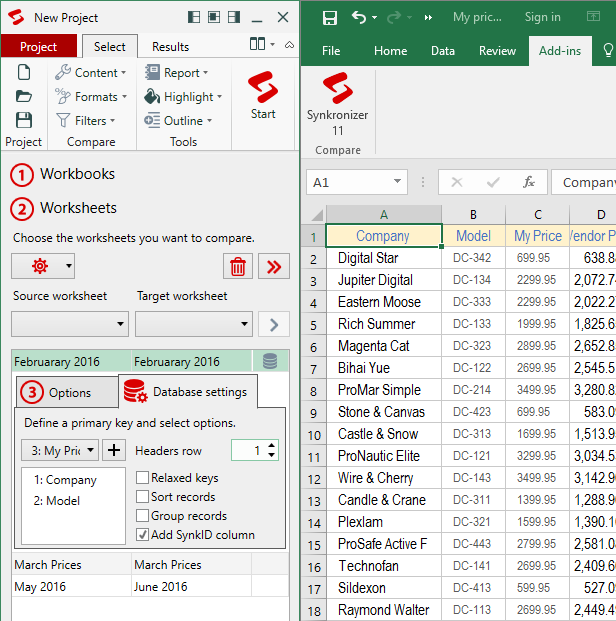Click the Excel select all corner triangle
This screenshot has width=616, height=621.
point(317,215)
